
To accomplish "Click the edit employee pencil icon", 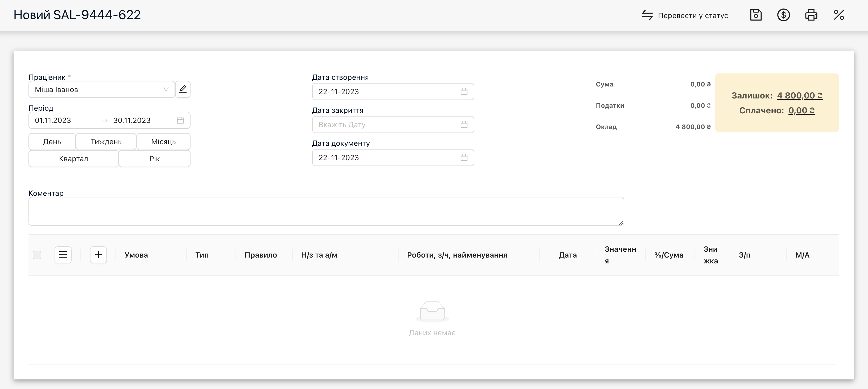I will 183,89.
